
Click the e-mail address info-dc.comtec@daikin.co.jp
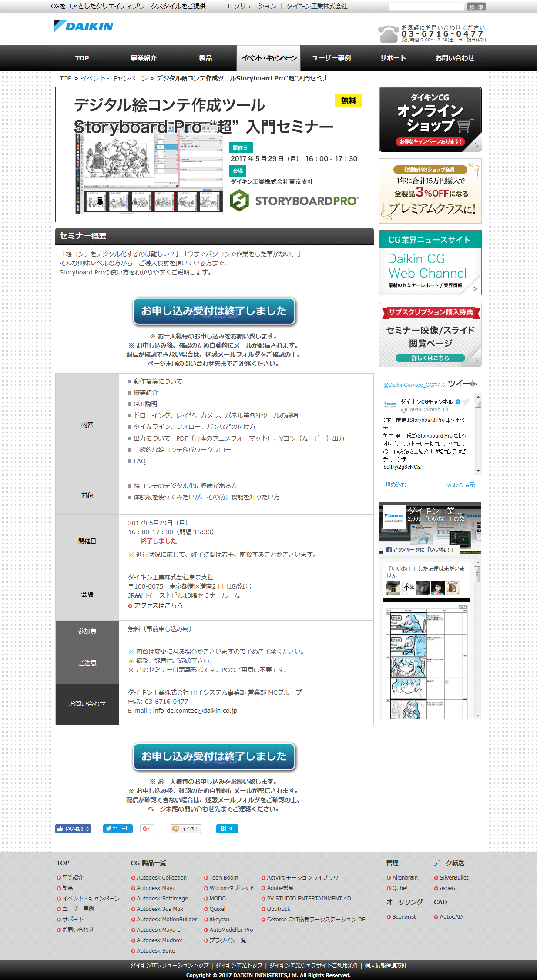click(195, 711)
